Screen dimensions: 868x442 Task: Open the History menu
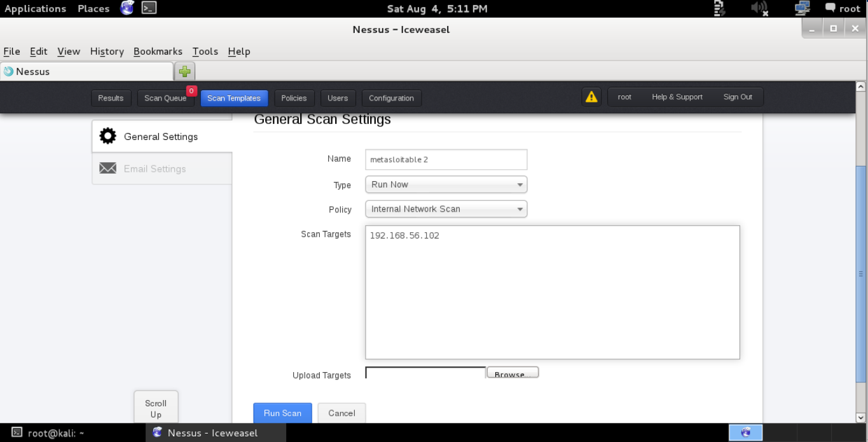(107, 52)
